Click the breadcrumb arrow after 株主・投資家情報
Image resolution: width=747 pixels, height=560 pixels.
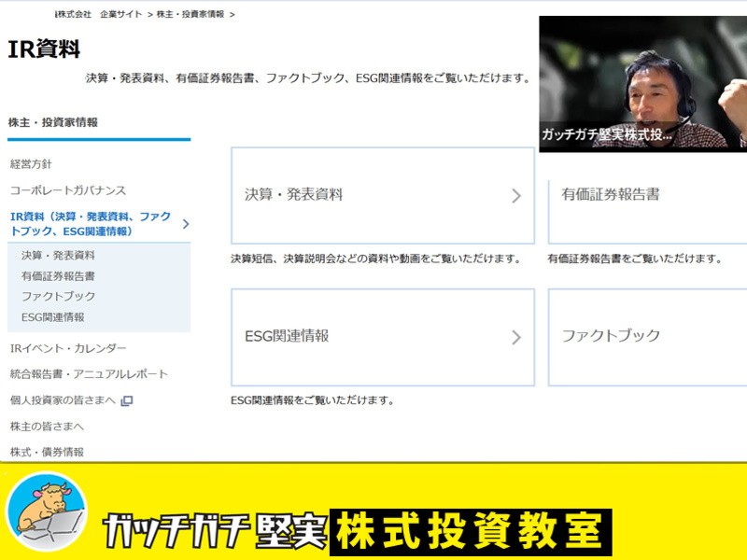click(233, 15)
